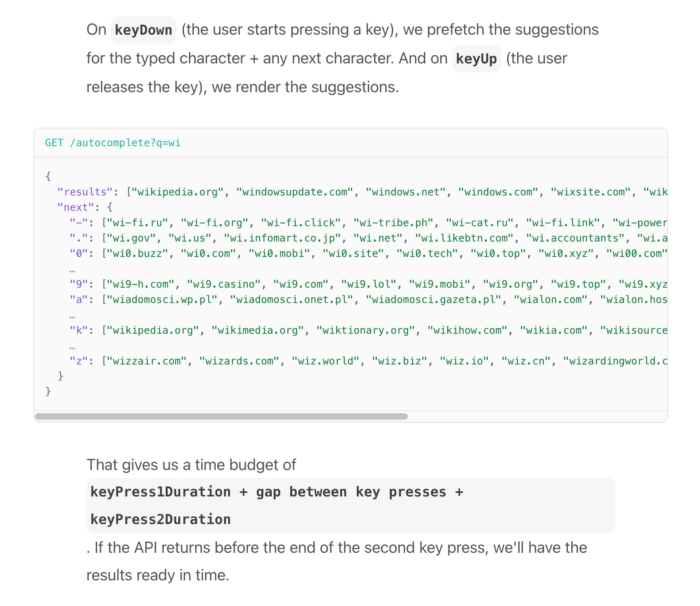Click the "wizzair.com" string

[x=147, y=361]
